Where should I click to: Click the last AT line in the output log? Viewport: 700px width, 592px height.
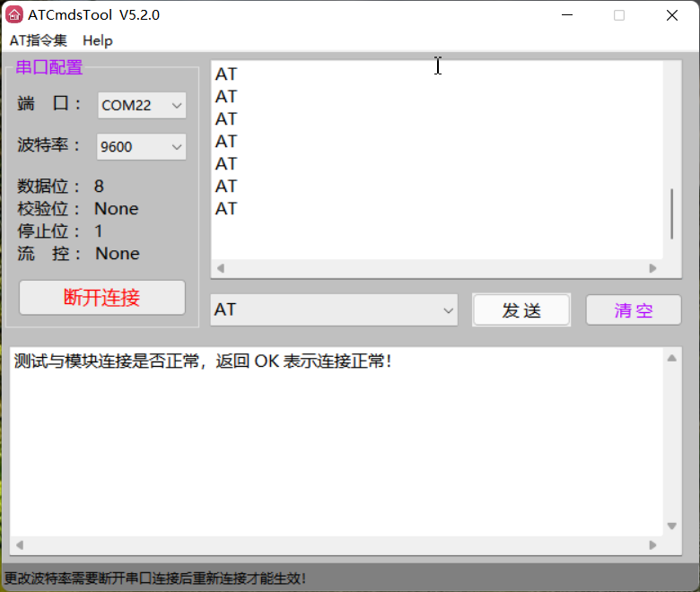[226, 209]
